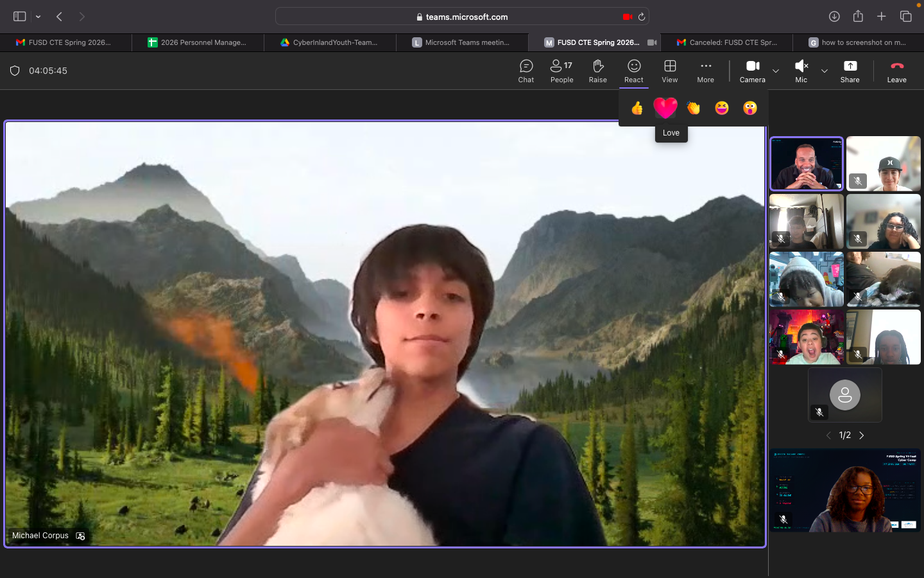Expand camera options dropdown arrow

point(776,71)
